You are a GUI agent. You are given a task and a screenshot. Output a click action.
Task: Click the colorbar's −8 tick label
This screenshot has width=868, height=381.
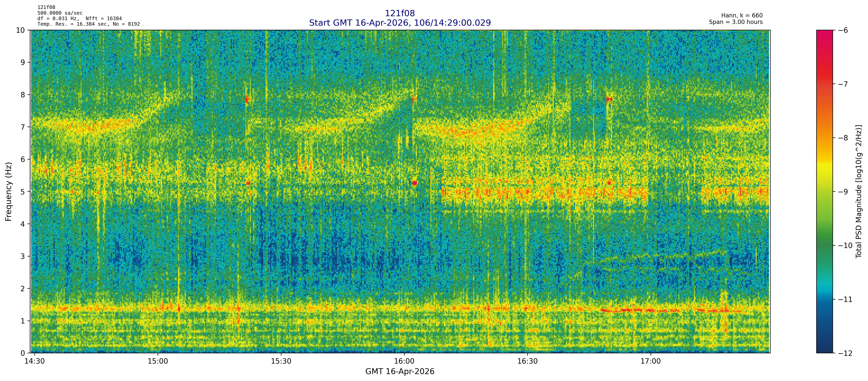(x=843, y=138)
